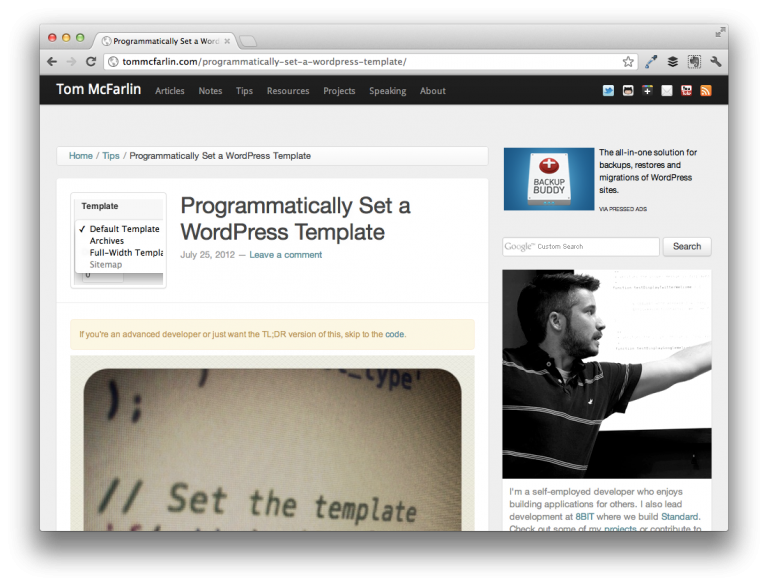Enter fullscreen with the window corner arrows
The height and width of the screenshot is (586, 768).
coord(720,32)
